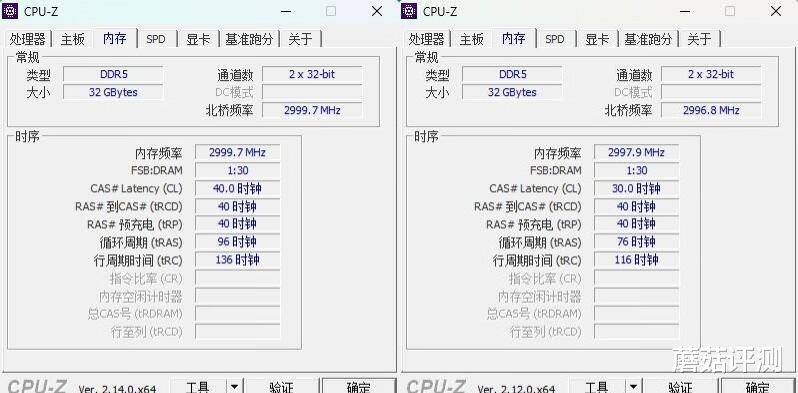Screen dimensions: 798x393
Task: Select 内存 tab in left CPU-Z window
Action: tap(115, 38)
